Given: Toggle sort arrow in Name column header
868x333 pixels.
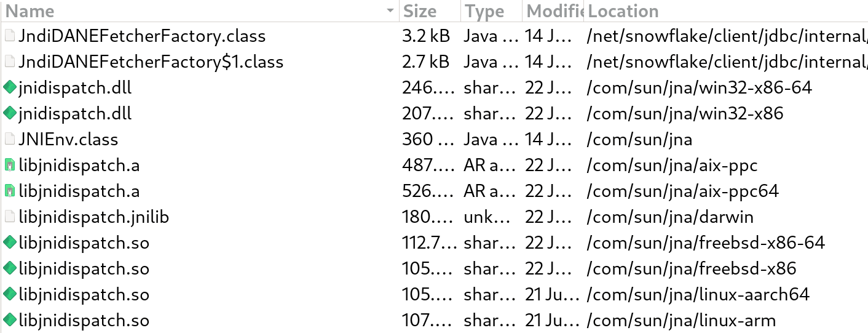Looking at the screenshot, I should point(390,11).
